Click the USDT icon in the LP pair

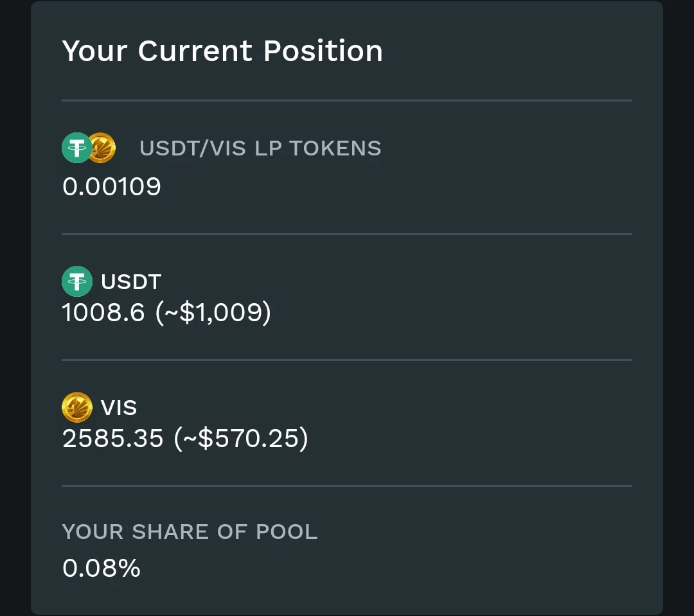(x=76, y=148)
